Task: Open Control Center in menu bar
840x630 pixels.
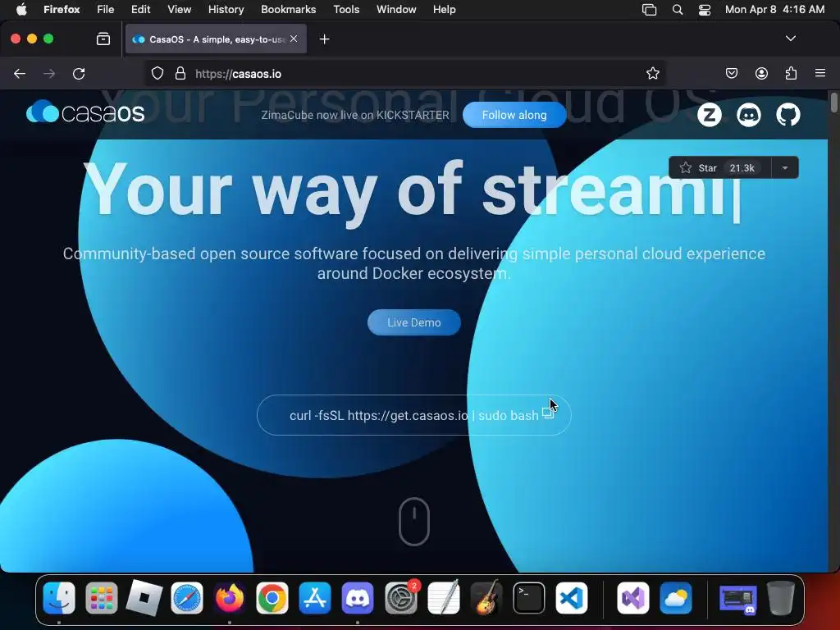Action: click(x=705, y=10)
